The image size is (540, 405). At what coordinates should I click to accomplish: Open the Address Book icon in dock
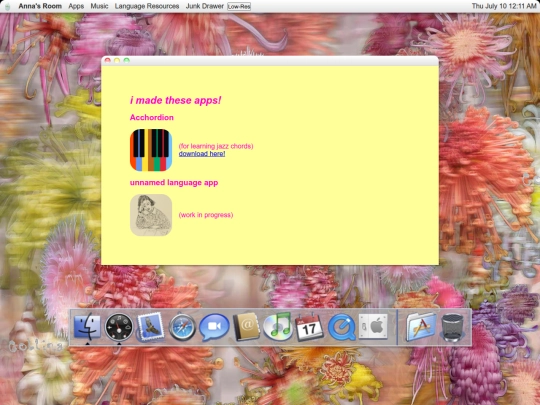pos(246,327)
